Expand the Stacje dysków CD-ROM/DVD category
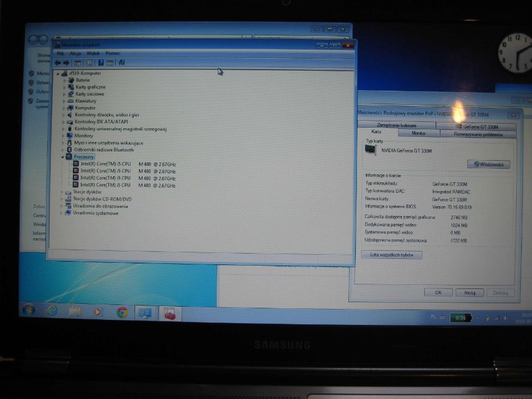532x399 pixels. (x=62, y=199)
